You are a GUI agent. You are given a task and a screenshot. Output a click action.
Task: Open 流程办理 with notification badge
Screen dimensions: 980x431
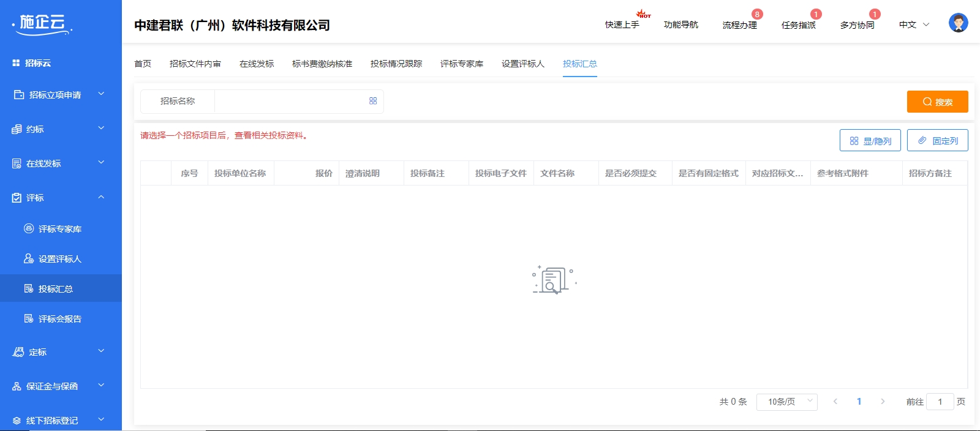tap(739, 24)
